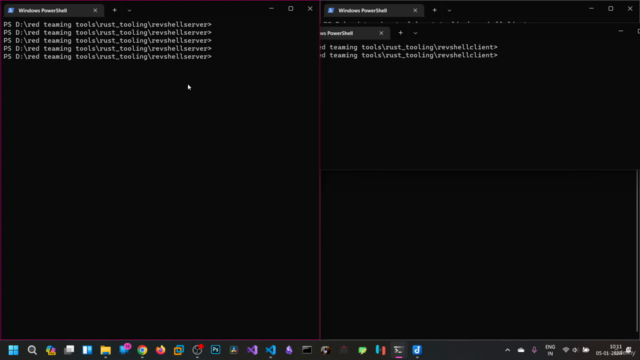640x360 pixels.
Task: Add new tab in left PowerShell window
Action: click(x=115, y=10)
